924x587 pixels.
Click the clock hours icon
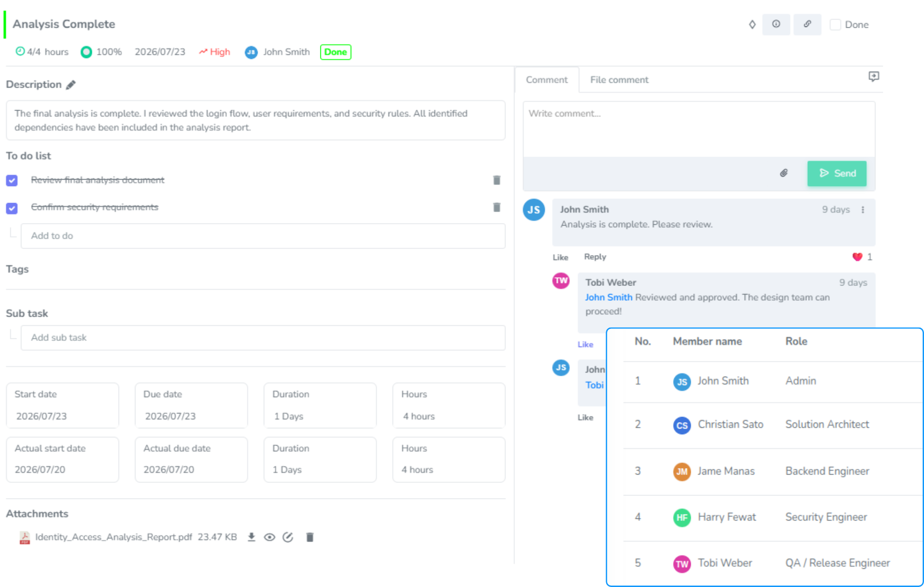coord(20,51)
